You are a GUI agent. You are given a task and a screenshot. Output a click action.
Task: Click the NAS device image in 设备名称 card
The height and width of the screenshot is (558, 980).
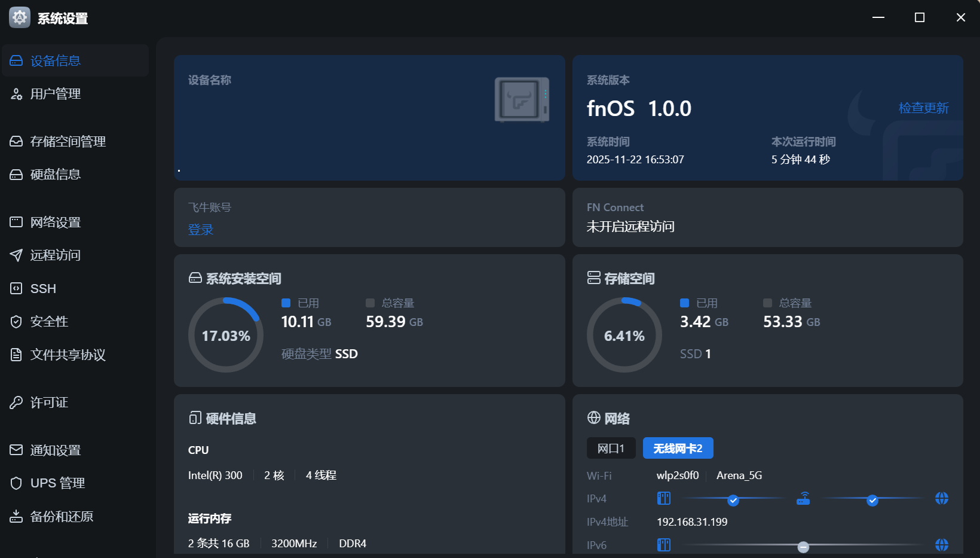pos(522,100)
